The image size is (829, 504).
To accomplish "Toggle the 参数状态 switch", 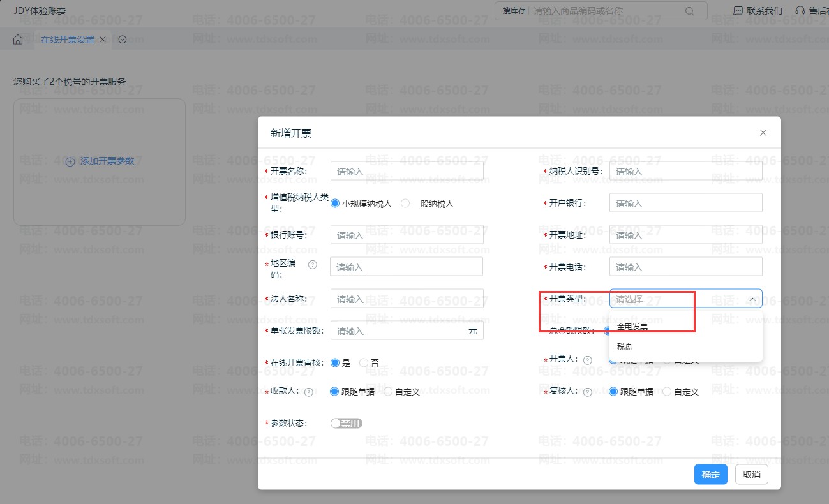I will [x=346, y=424].
